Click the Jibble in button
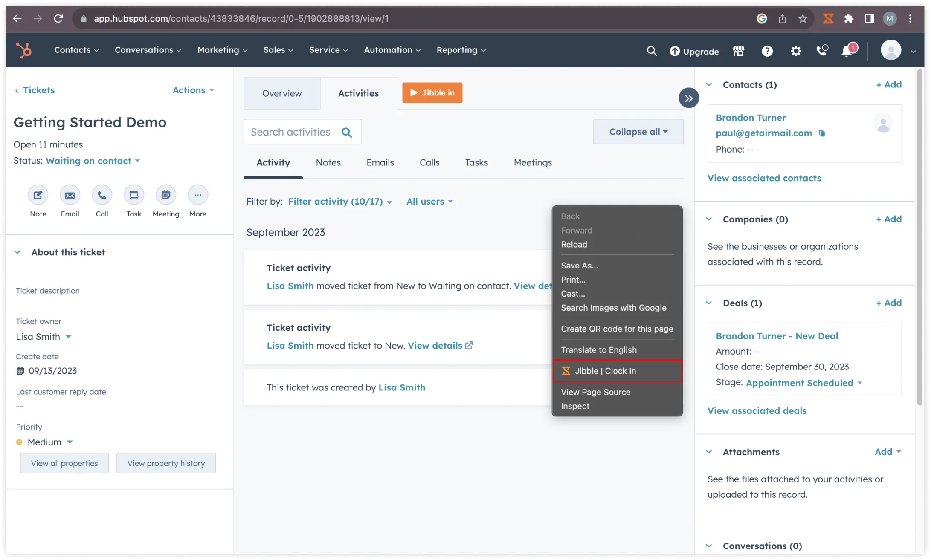 coord(432,92)
